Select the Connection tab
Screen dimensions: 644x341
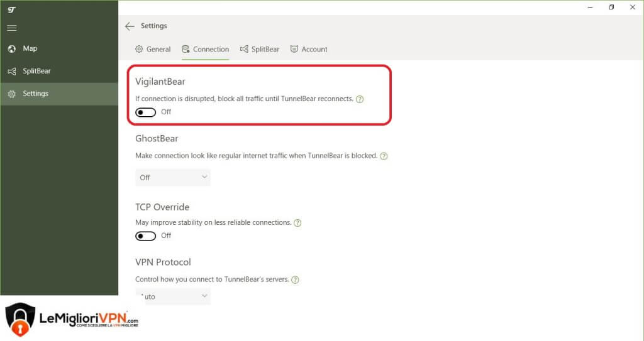click(206, 49)
